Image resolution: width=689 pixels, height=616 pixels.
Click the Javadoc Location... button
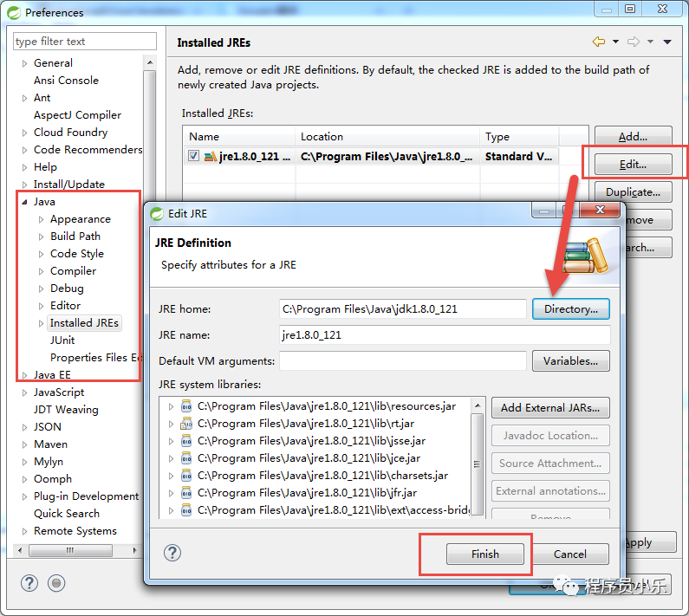tap(550, 436)
